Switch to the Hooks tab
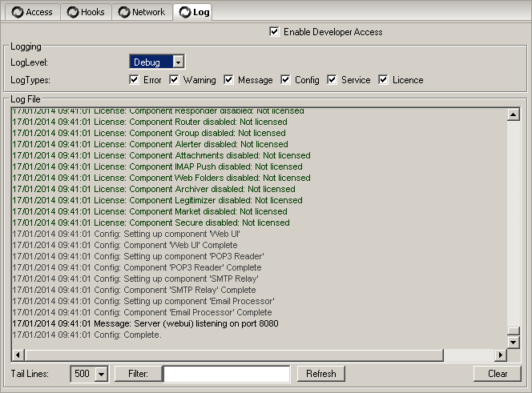The image size is (532, 393). [x=86, y=12]
